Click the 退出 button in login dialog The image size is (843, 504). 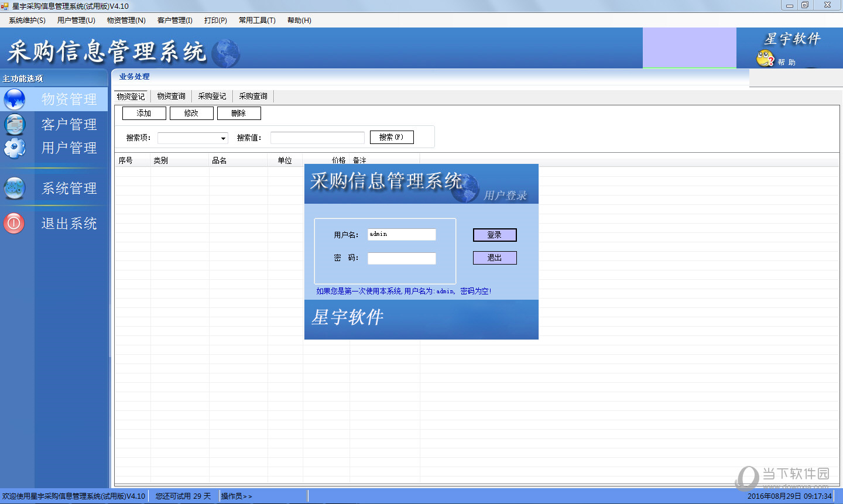pyautogui.click(x=495, y=258)
